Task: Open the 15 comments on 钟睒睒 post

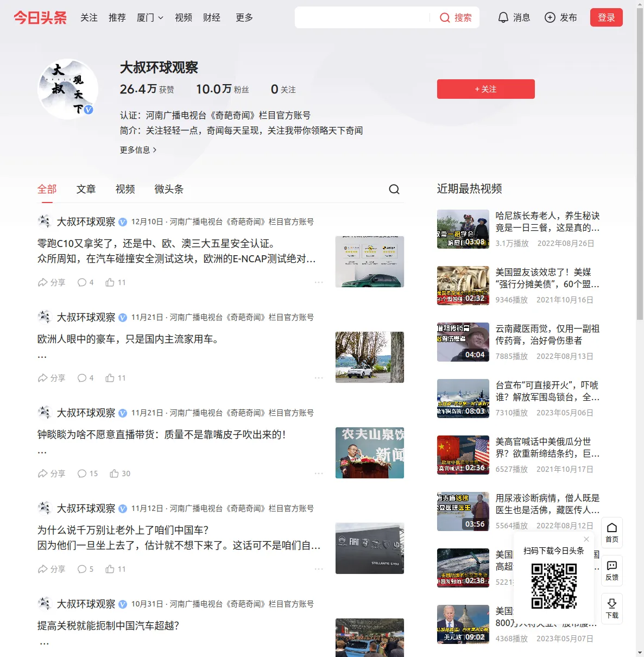Action: [88, 473]
